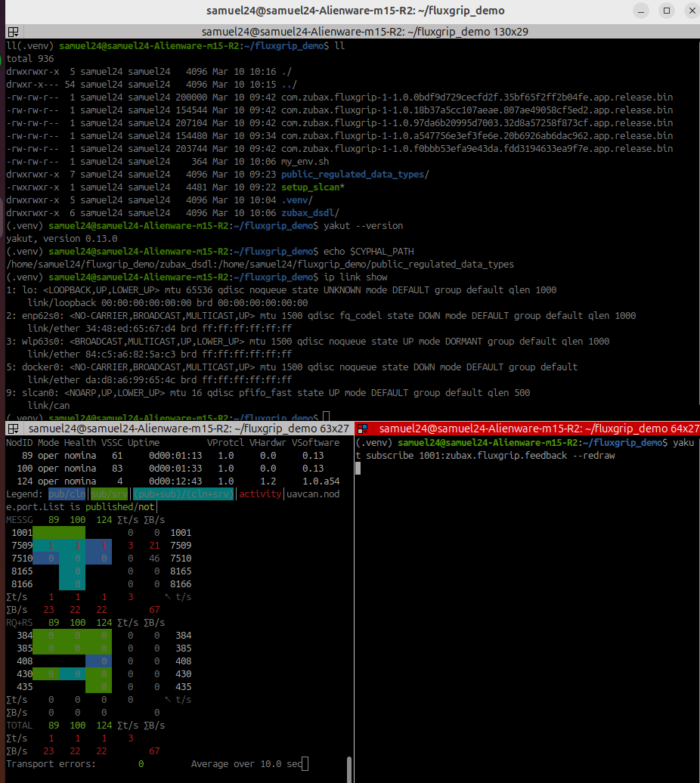700x783 pixels.
Task: Click the bottom-left pane's grouping icon
Action: [x=13, y=429]
